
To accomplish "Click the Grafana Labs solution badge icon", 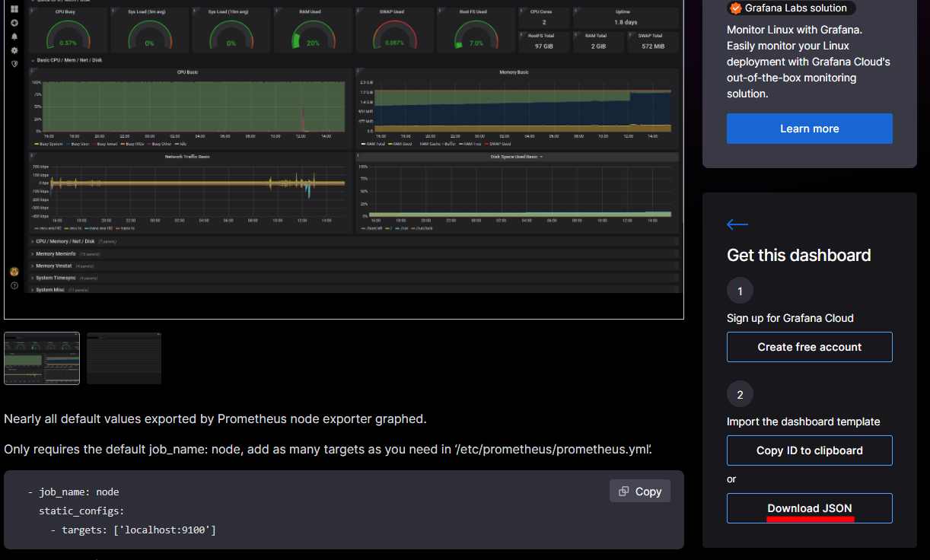I will [735, 8].
